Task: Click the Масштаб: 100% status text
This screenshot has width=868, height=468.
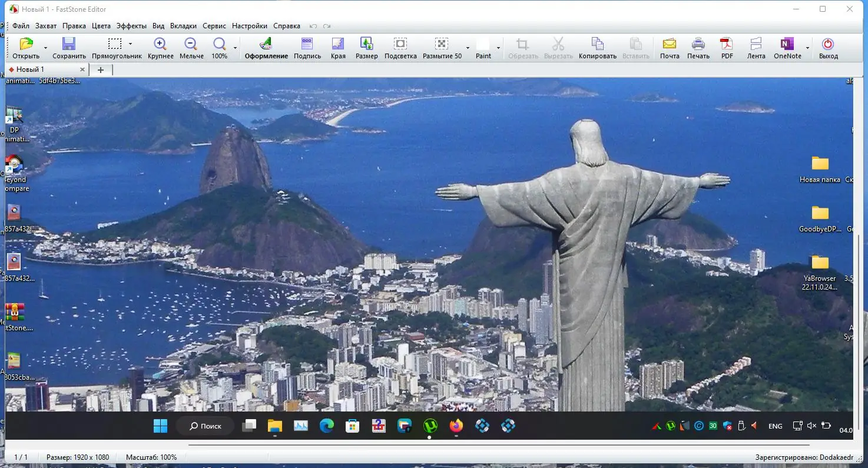Action: click(x=151, y=457)
